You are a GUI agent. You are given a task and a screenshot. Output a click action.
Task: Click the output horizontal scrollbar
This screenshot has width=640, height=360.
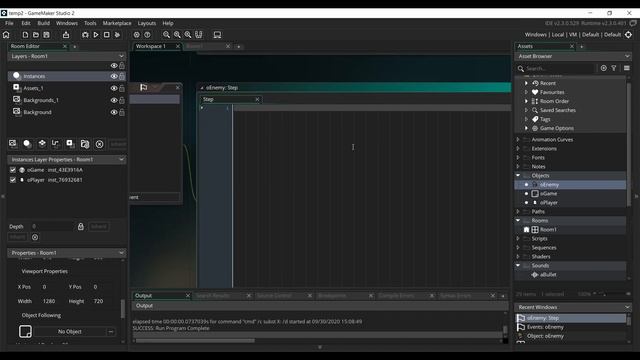click(x=195, y=340)
